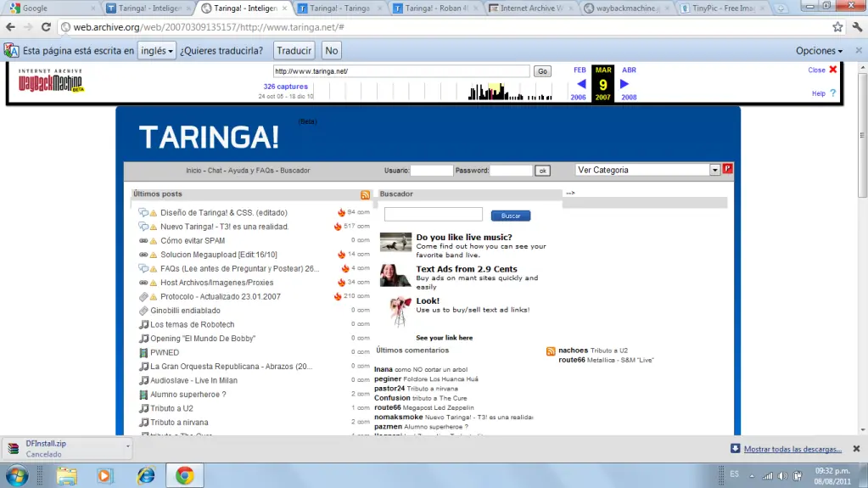868x488 pixels.
Task: Switch to the Internet Archive tab
Action: pyautogui.click(x=531, y=8)
